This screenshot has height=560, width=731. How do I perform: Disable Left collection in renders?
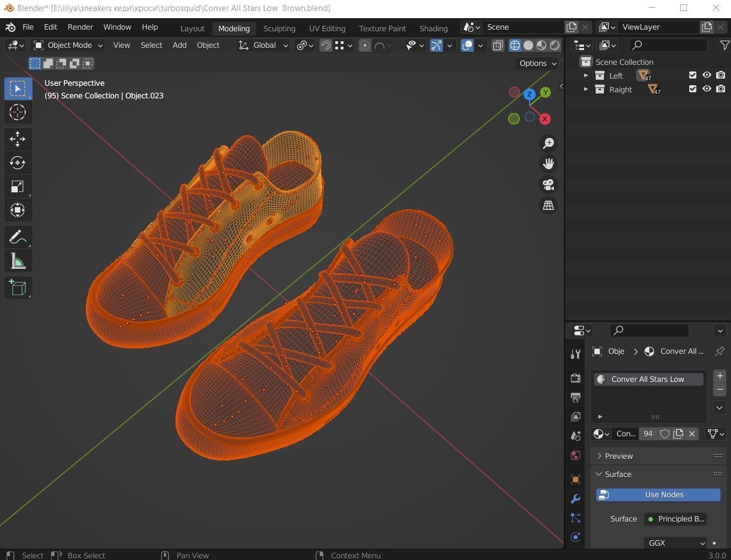click(721, 75)
